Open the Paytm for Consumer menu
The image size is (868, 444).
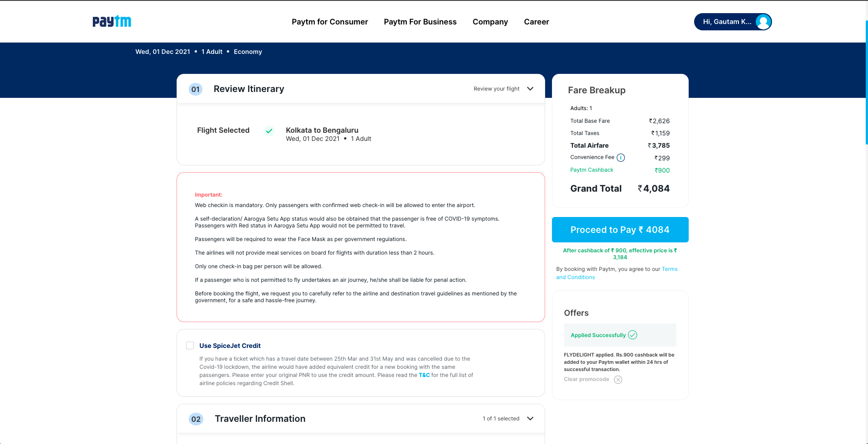pyautogui.click(x=330, y=22)
